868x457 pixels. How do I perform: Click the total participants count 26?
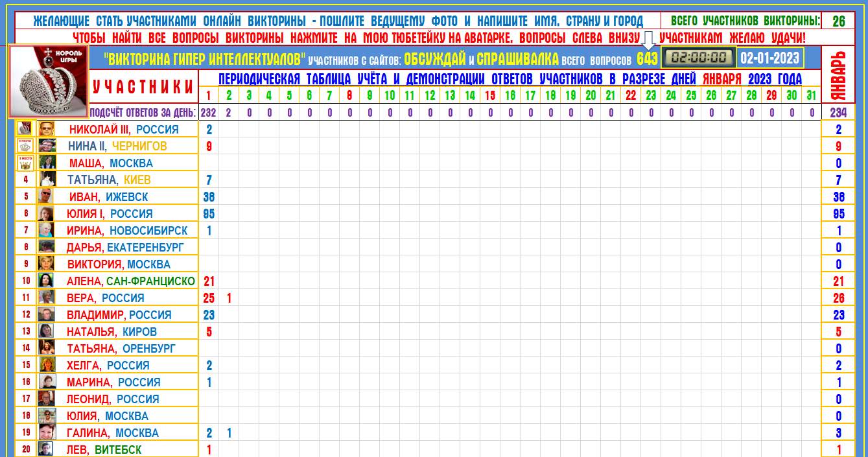[839, 21]
